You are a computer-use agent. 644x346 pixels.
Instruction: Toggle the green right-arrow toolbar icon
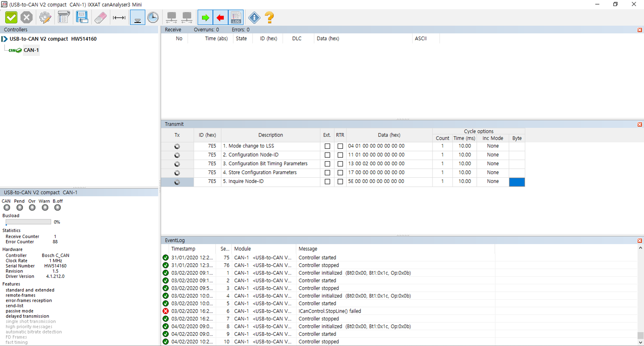[205, 17]
